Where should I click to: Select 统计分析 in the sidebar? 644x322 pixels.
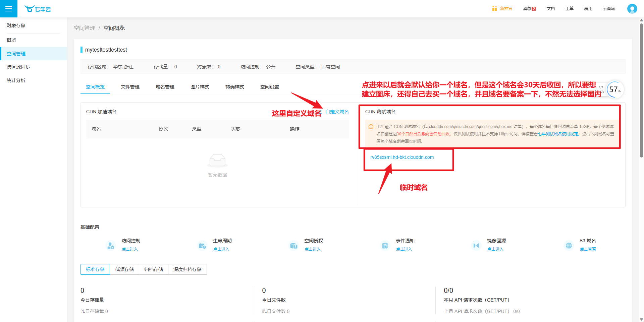34,80
